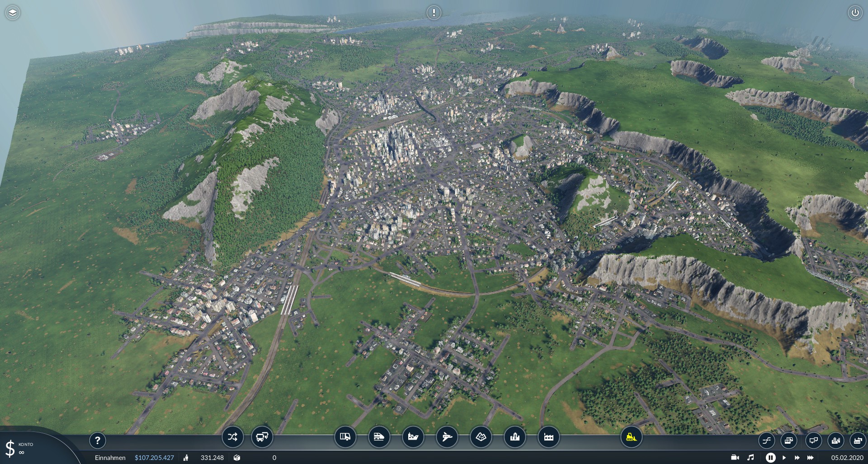Set game speed to normal play
Image resolution: width=868 pixels, height=464 pixels.
pos(784,458)
